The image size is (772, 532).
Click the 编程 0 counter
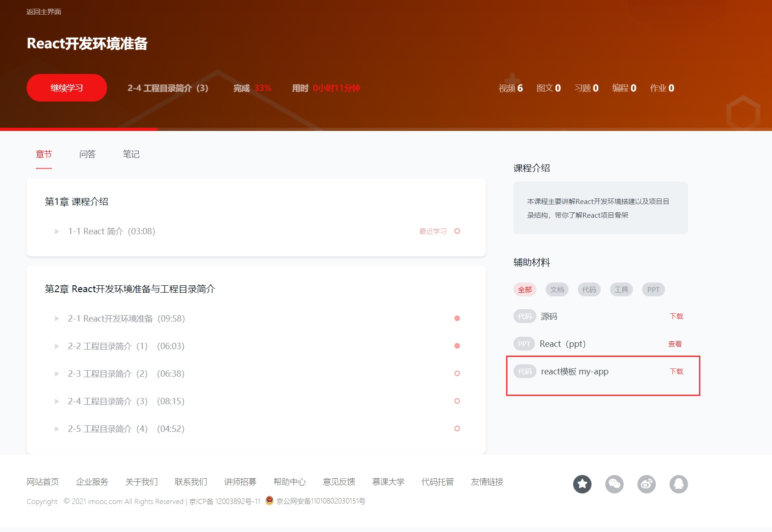pos(624,88)
